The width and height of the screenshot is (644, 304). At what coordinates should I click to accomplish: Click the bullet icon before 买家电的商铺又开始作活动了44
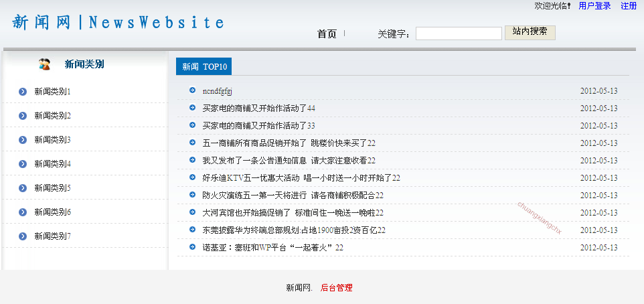(x=192, y=107)
